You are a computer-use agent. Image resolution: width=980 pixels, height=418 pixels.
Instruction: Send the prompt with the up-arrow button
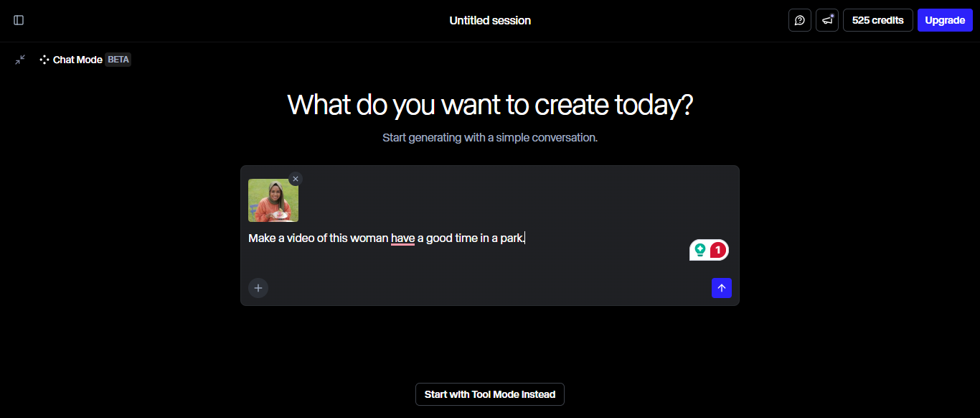[722, 288]
